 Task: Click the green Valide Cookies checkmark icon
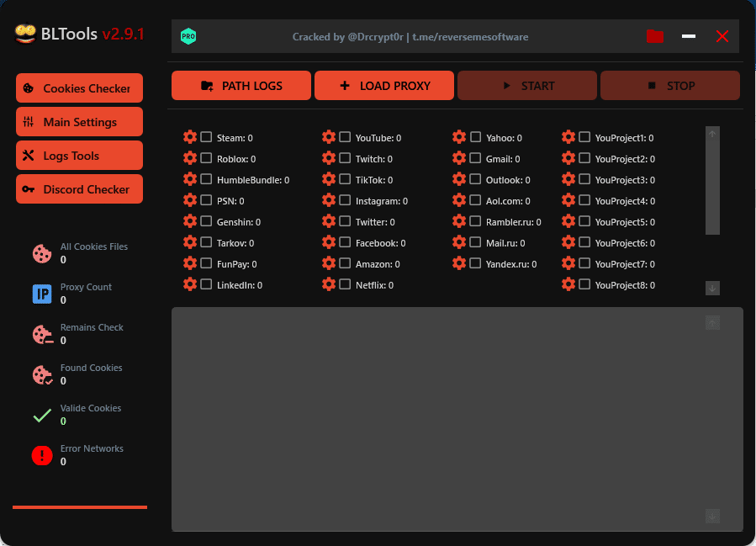click(x=42, y=413)
